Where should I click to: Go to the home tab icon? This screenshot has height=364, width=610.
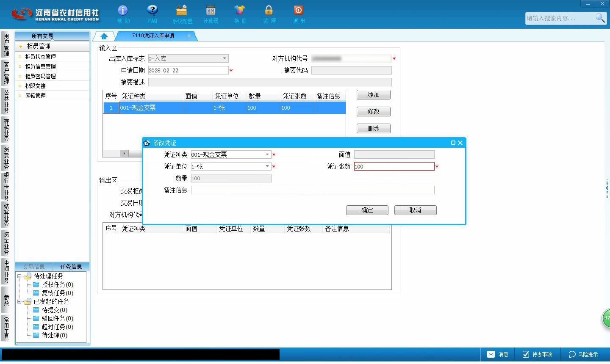pyautogui.click(x=104, y=36)
